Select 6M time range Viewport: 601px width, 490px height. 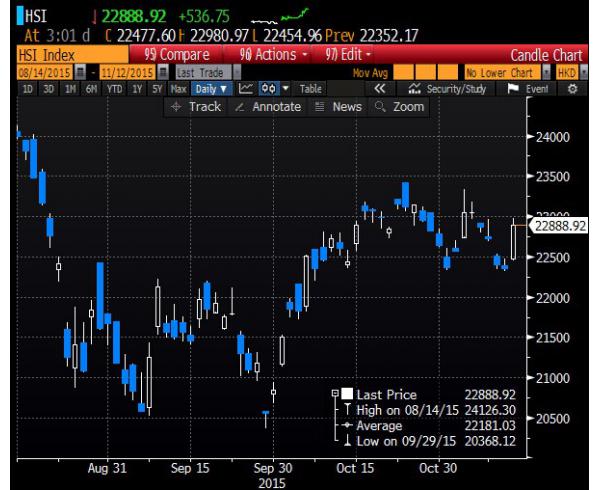pos(91,89)
